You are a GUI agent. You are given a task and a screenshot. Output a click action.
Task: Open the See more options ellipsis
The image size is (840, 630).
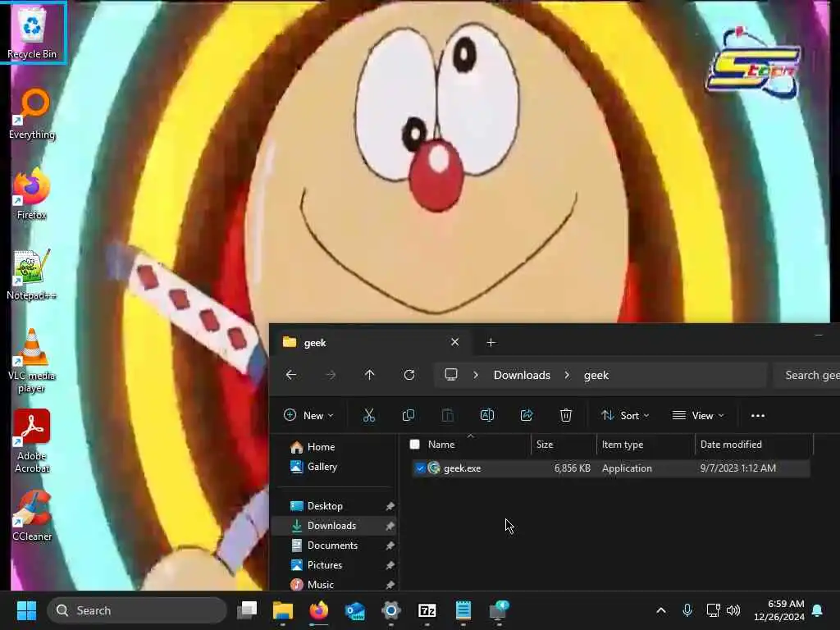click(757, 415)
